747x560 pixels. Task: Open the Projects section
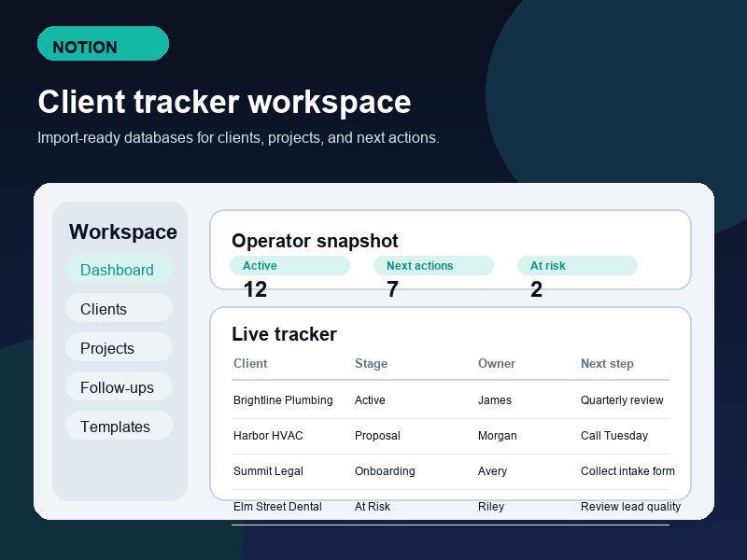tap(118, 348)
